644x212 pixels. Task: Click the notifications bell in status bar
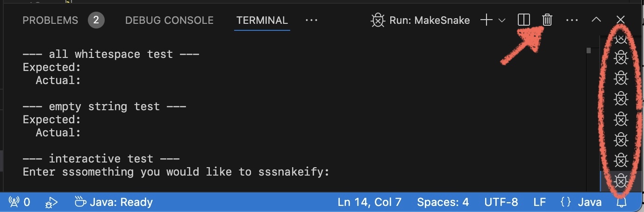[621, 202]
